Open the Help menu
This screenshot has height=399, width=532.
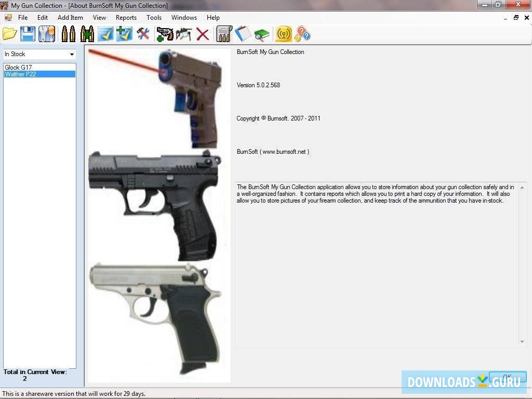(x=213, y=18)
